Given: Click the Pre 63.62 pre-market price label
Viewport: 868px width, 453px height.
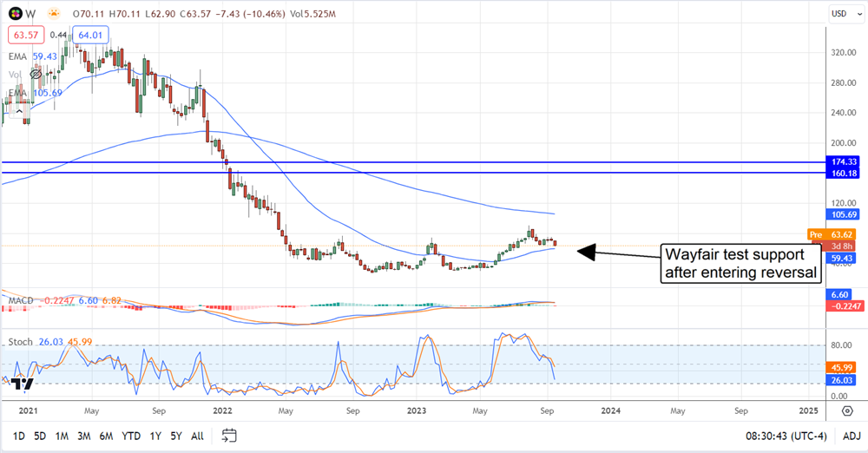Looking at the screenshot, I should click(831, 235).
